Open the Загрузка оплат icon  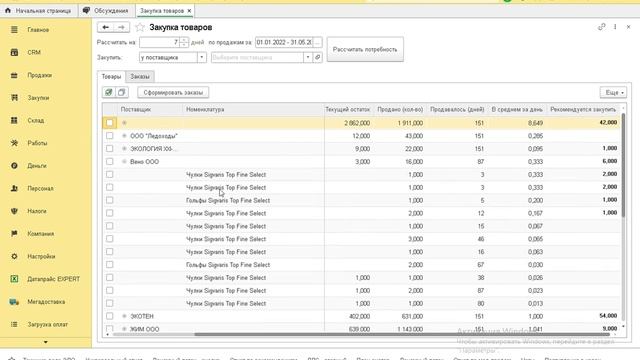(x=14, y=324)
